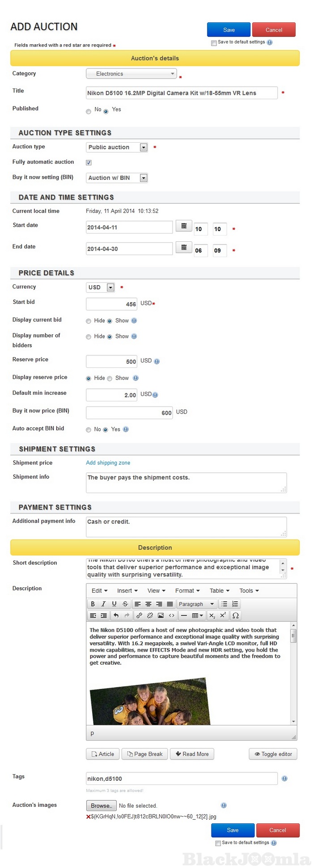The width and height of the screenshot is (313, 868).
Task: Select Show for Display reserve price
Action: [x=110, y=379]
